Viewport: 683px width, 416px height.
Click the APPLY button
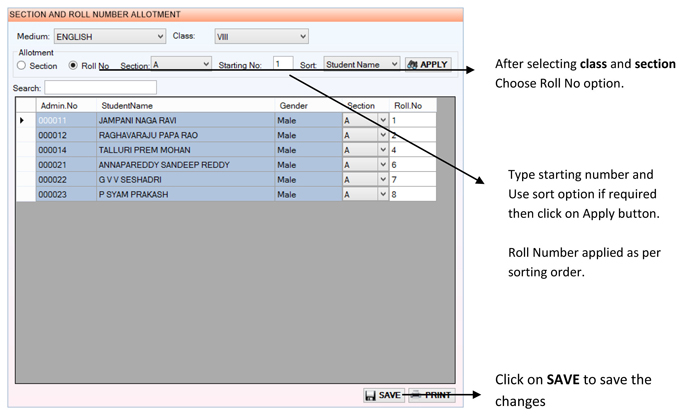coord(428,64)
